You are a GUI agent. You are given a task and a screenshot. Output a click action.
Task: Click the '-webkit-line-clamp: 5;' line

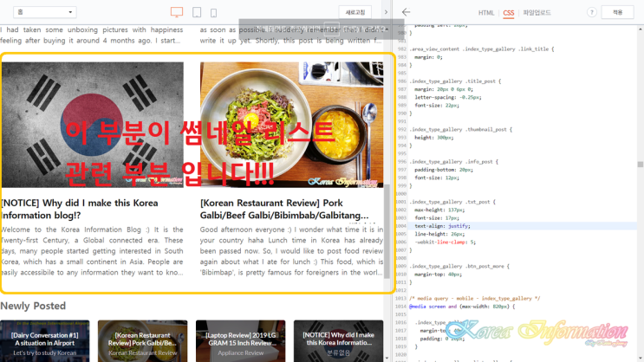(x=446, y=242)
